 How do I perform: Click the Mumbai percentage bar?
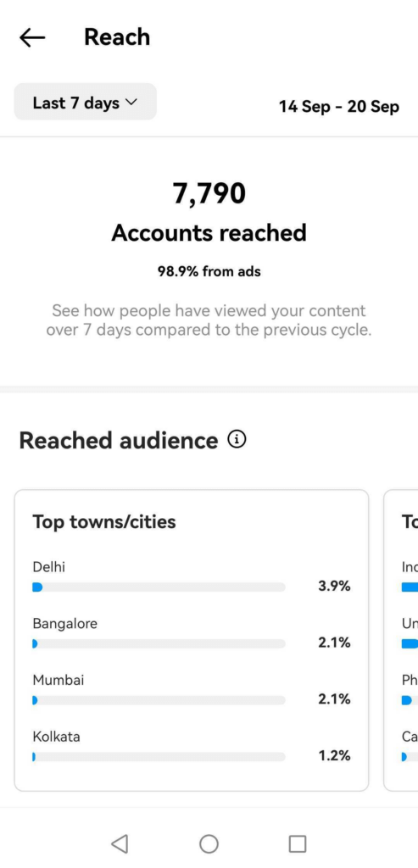[159, 700]
